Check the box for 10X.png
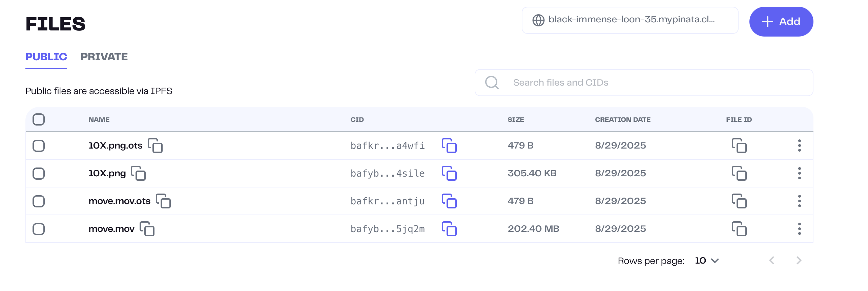 39,174
